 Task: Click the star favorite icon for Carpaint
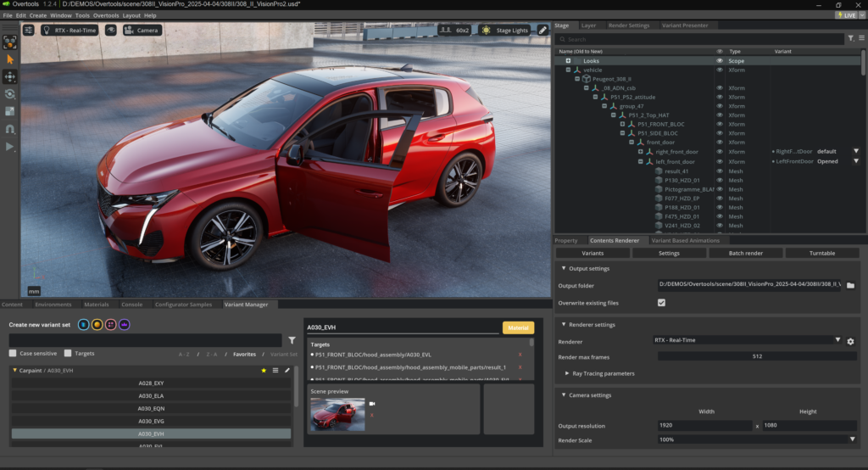tap(264, 371)
